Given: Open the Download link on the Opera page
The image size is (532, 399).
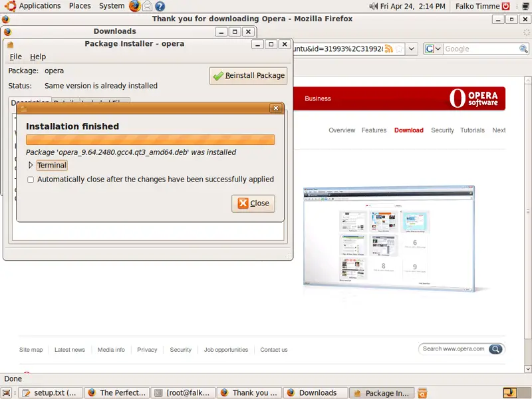Looking at the screenshot, I should click(409, 130).
